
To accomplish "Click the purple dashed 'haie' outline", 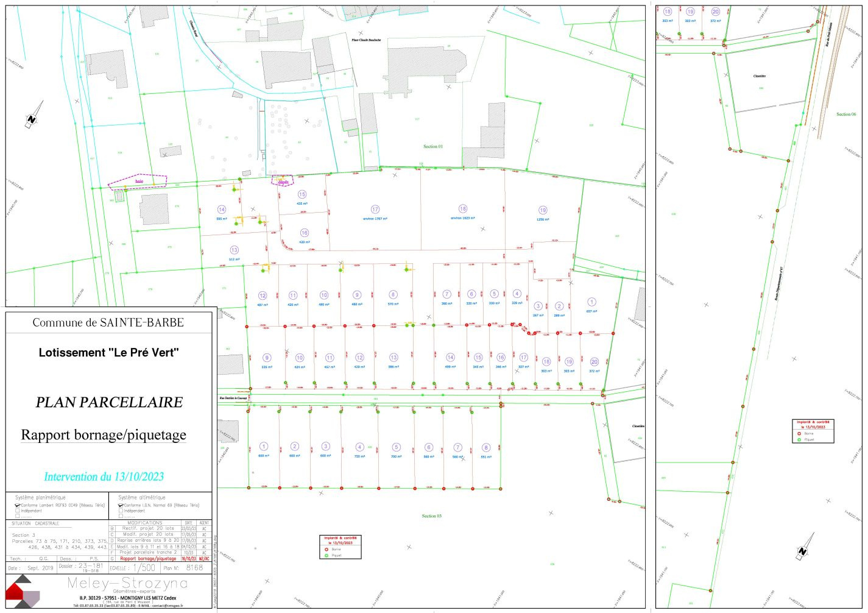I will tap(138, 181).
